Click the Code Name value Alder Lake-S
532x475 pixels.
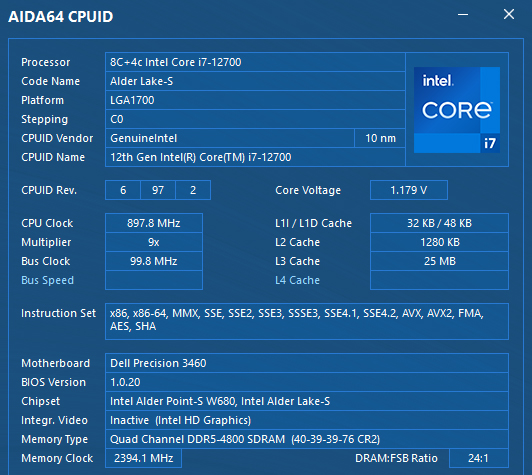click(255, 81)
